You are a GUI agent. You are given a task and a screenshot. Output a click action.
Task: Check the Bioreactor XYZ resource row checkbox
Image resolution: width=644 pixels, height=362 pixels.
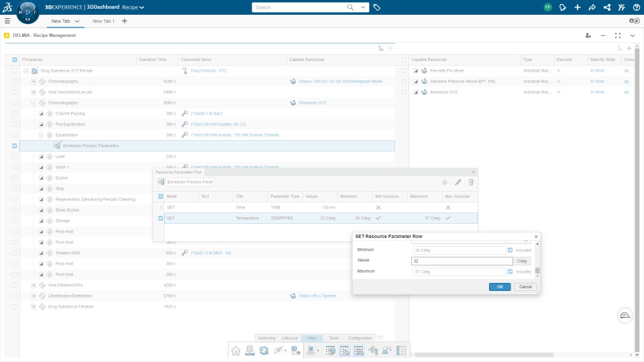point(404,92)
